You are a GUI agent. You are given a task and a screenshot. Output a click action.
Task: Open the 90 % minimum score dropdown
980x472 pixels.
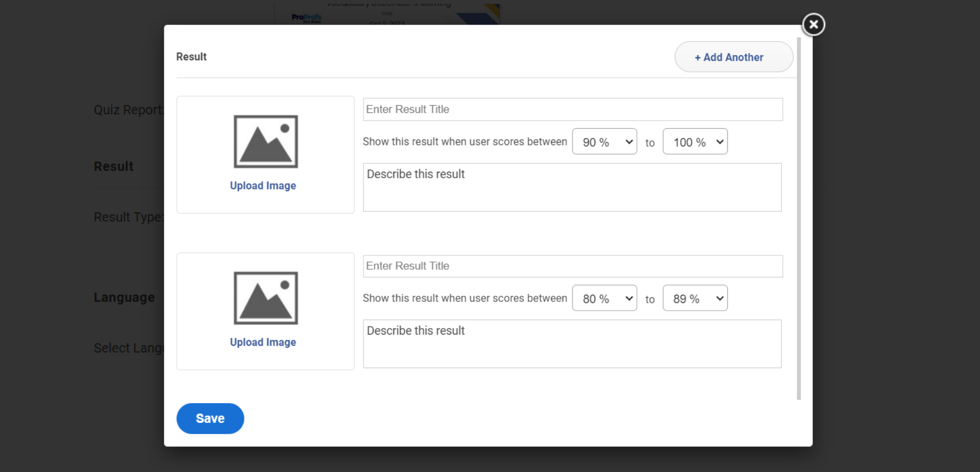[604, 142]
